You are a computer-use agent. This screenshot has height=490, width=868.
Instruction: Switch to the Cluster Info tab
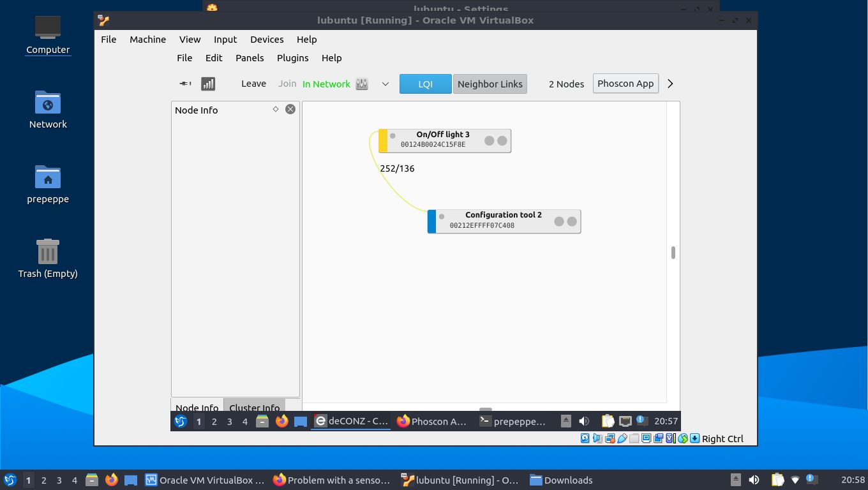click(x=254, y=406)
